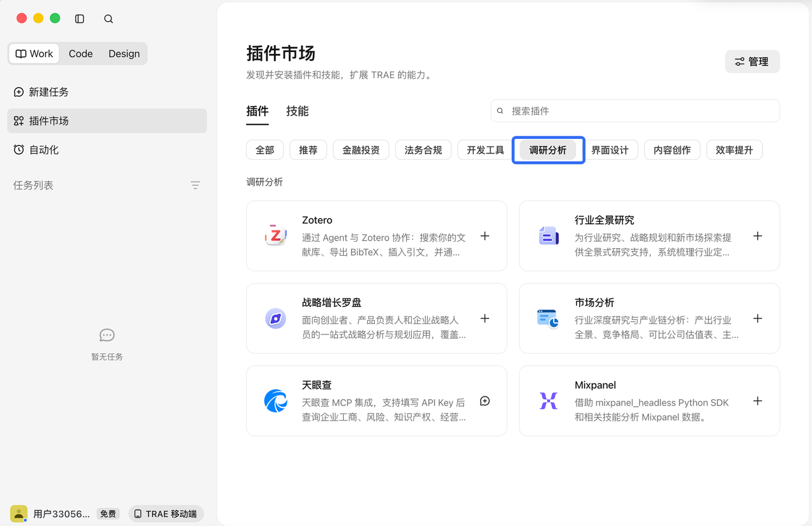
Task: Install Mixpanel with its plus icon
Action: tap(757, 401)
